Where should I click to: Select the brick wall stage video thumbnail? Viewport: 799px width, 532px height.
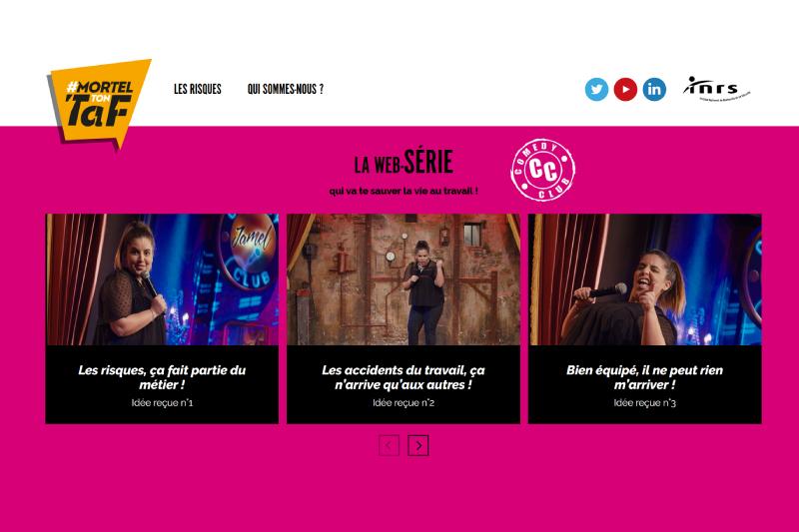click(403, 279)
